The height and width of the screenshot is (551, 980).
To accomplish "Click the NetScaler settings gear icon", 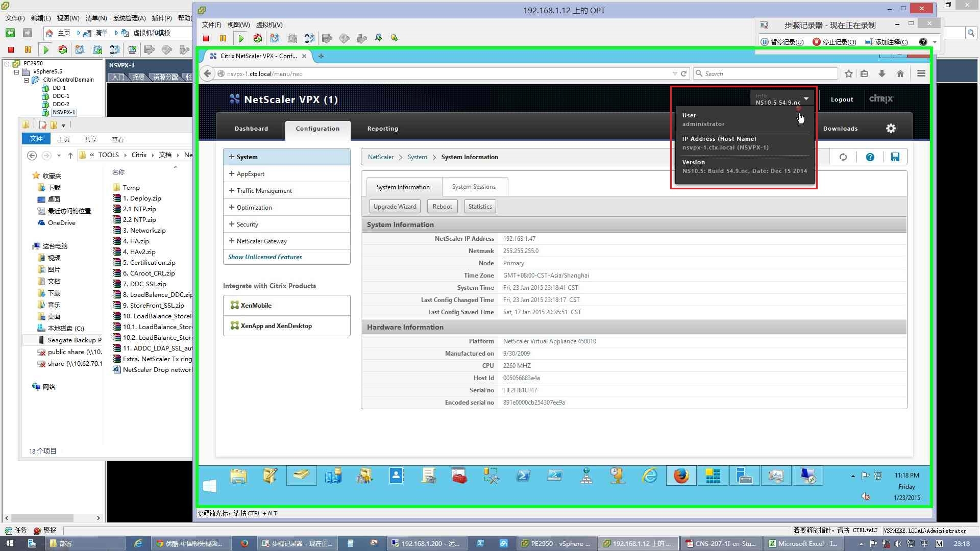I will point(891,129).
